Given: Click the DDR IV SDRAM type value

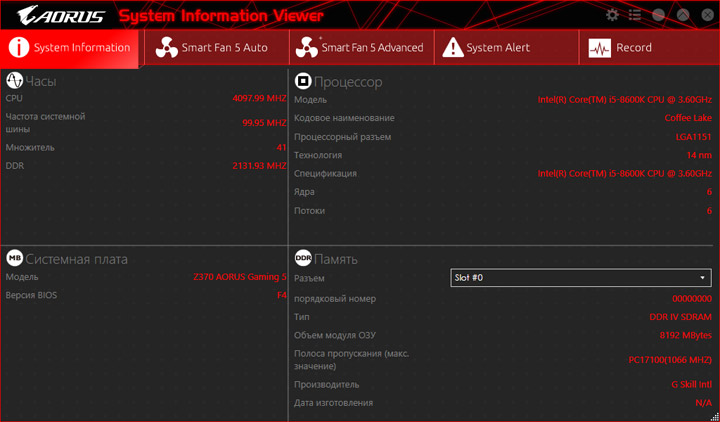Looking at the screenshot, I should click(681, 317).
